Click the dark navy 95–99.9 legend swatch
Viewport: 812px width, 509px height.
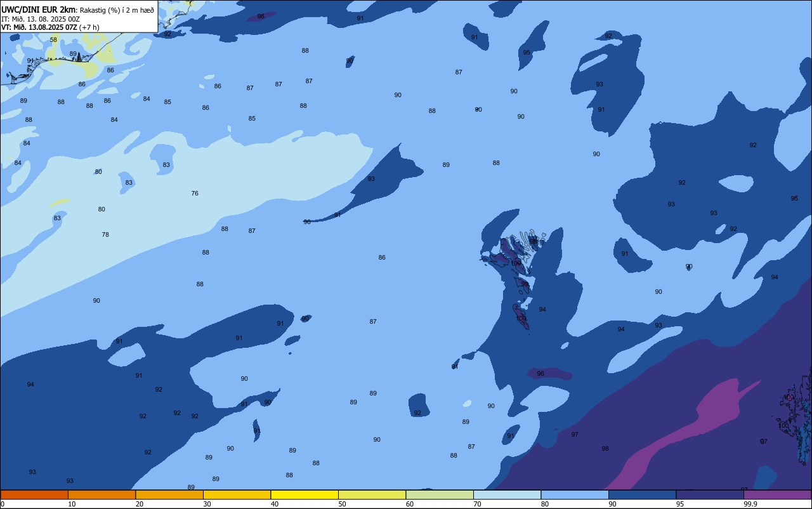pos(710,494)
